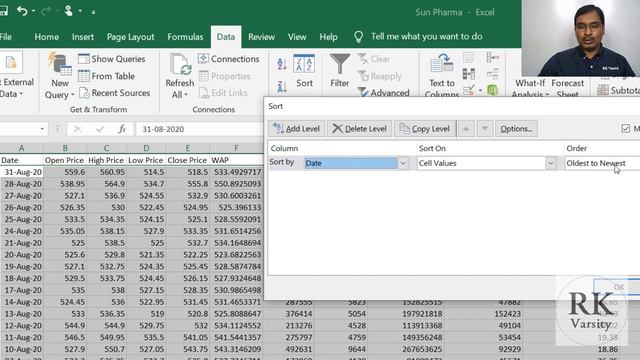The height and width of the screenshot is (360, 640).
Task: Open the Sort by column dropdown
Action: point(403,163)
